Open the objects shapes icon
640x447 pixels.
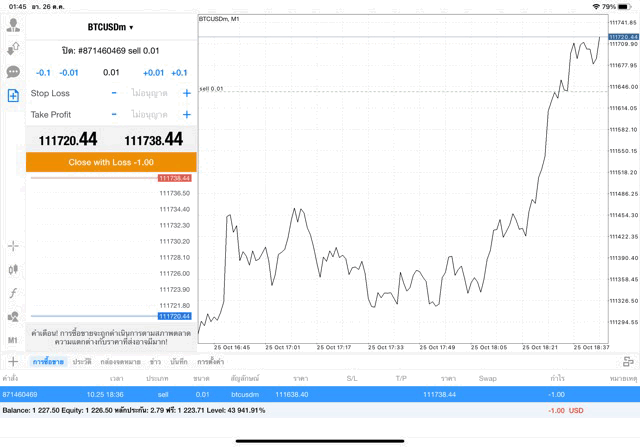click(13, 316)
